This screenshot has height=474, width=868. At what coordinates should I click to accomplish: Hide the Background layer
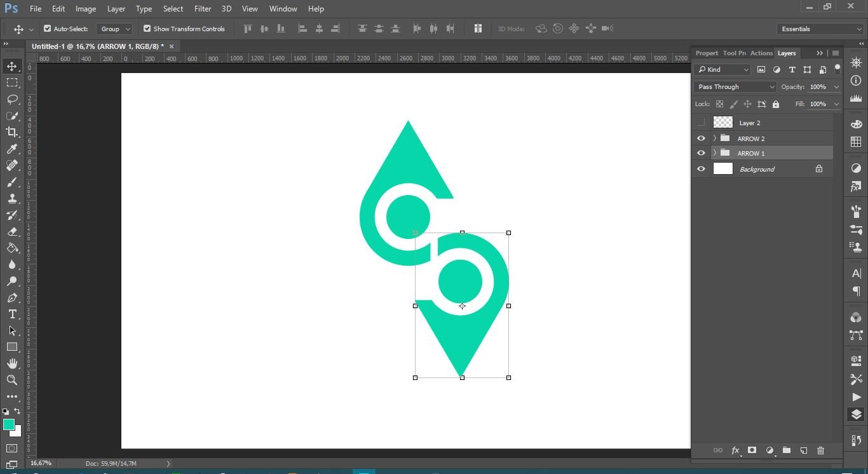701,169
